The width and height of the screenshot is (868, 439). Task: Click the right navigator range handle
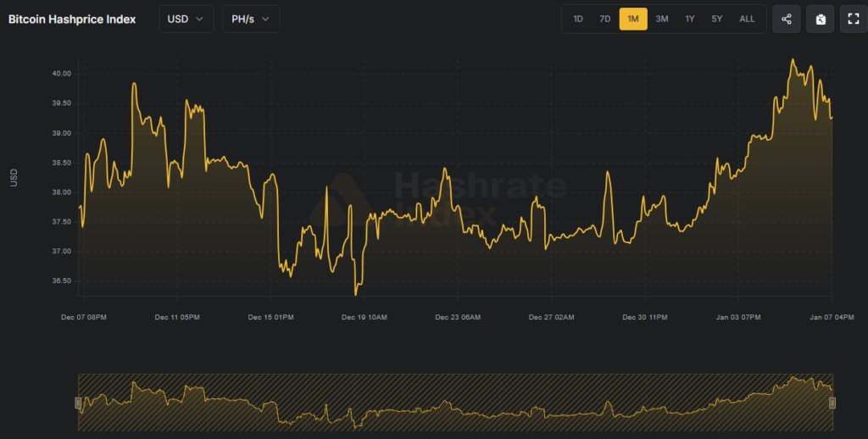(832, 403)
